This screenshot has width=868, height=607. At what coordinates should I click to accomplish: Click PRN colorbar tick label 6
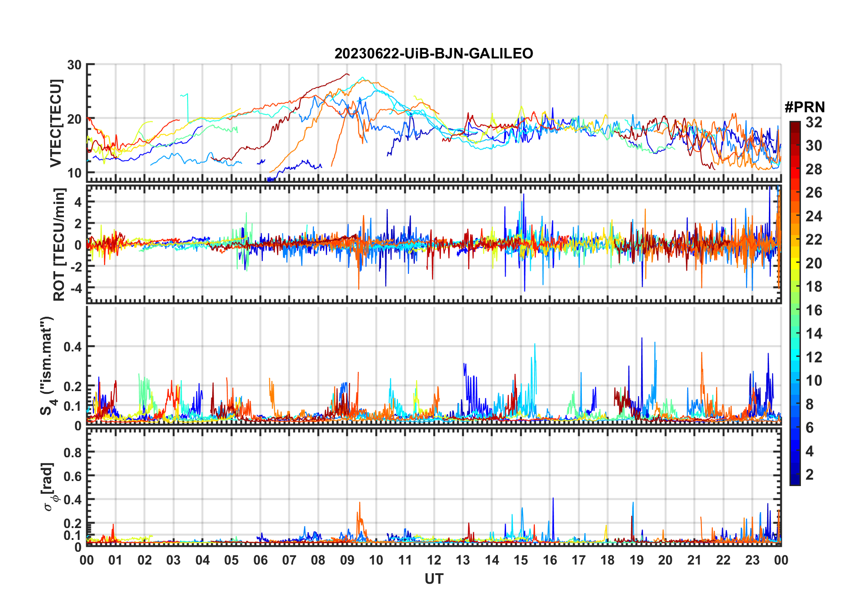[810, 428]
